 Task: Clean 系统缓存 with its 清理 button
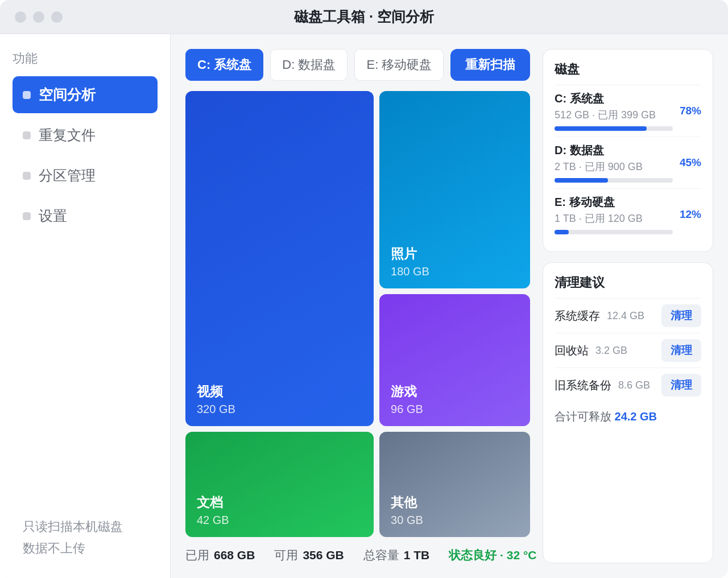coord(681,316)
